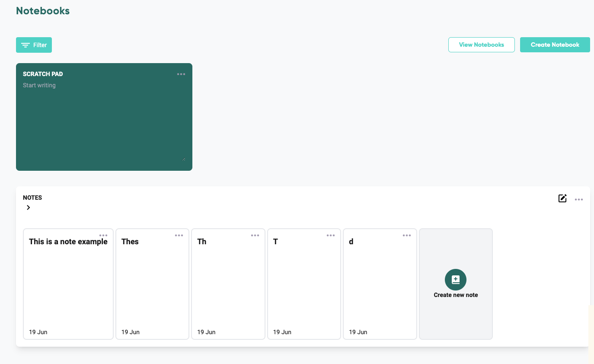Click the Notebooks page title

pyautogui.click(x=43, y=11)
